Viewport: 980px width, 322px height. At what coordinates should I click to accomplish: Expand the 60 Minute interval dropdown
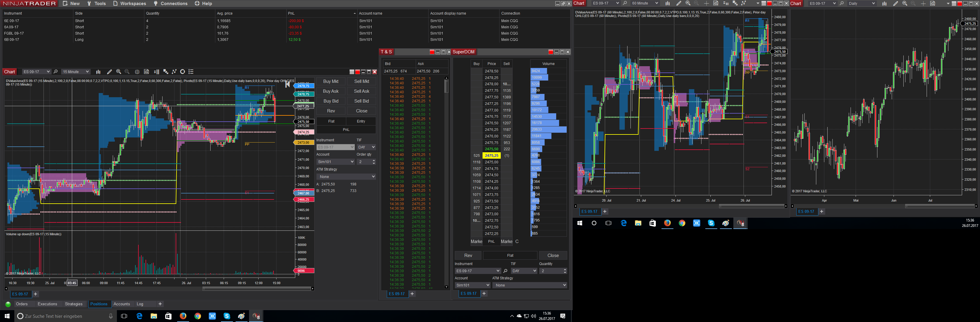pos(644,3)
